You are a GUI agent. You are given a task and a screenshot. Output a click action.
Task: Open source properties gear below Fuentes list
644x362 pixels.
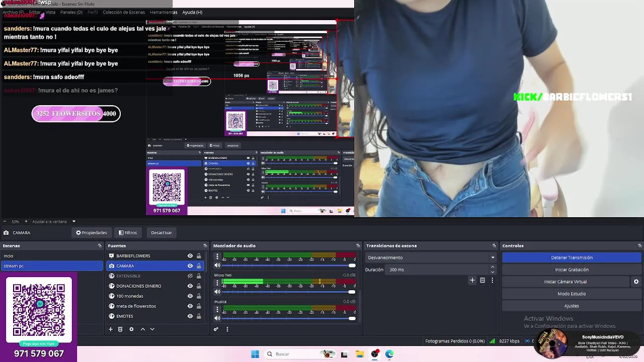pos(131,329)
